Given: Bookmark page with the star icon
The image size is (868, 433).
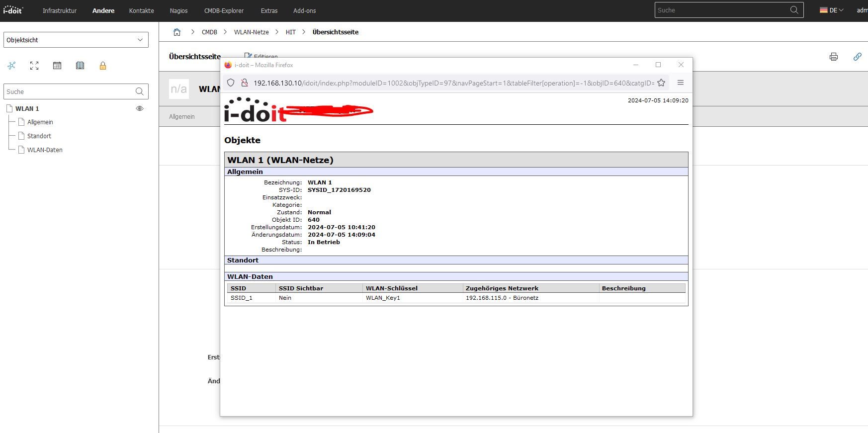Looking at the screenshot, I should 661,83.
